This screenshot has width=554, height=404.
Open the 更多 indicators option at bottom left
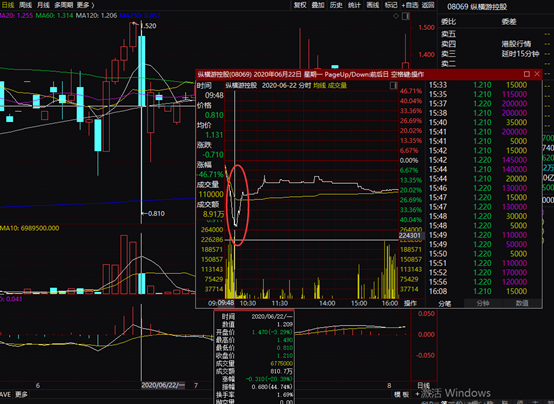pos(22,394)
